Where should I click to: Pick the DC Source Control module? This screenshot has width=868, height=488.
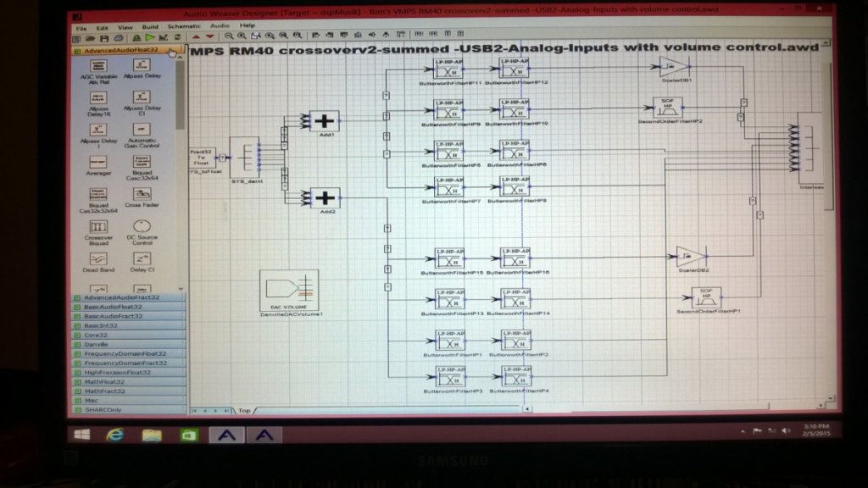tap(142, 226)
